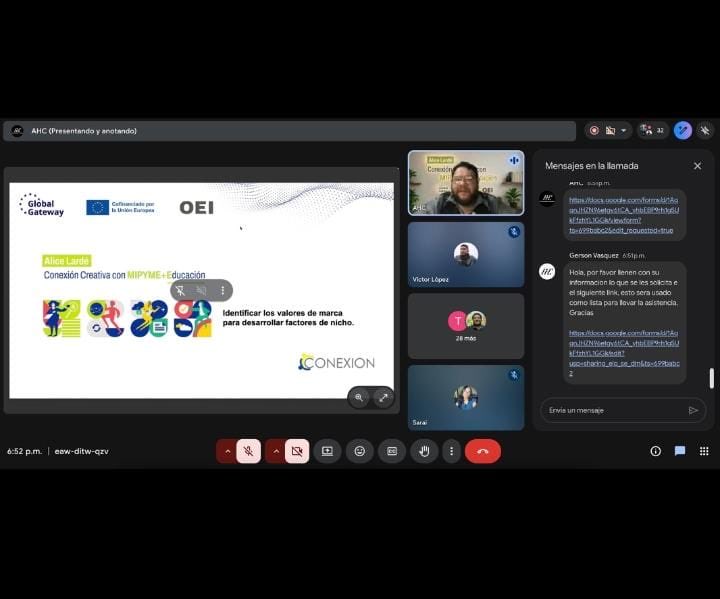720x599 pixels.
Task: Open the dropdown arrow next to recording controls
Action: tap(624, 131)
